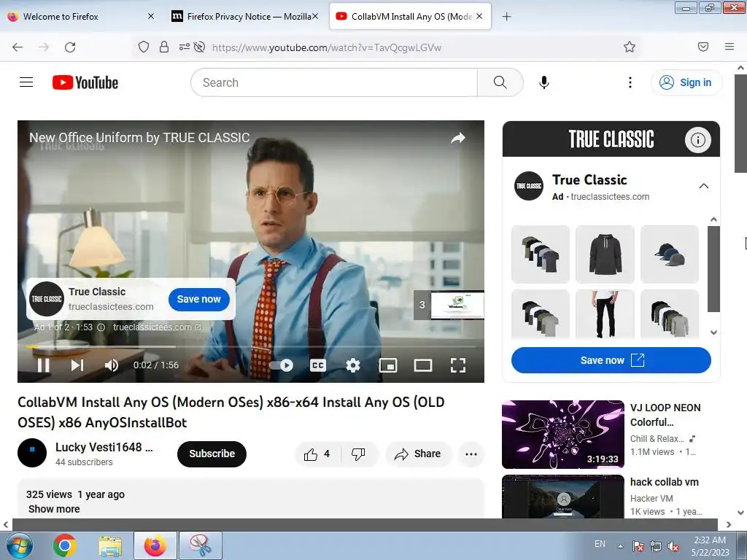This screenshot has width=747, height=560.
Task: Go to YouTube home via logo
Action: click(x=85, y=82)
